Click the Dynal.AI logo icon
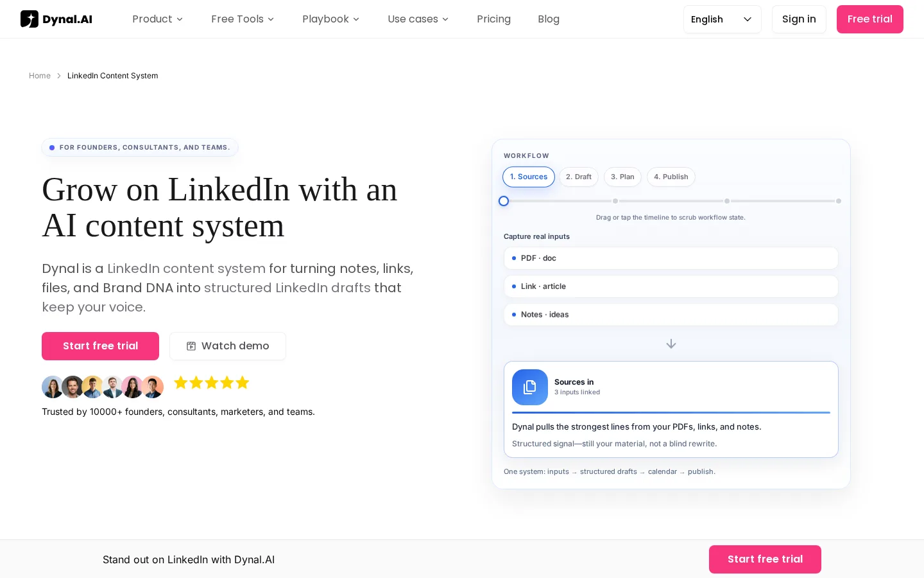The width and height of the screenshot is (924, 578). pyautogui.click(x=30, y=19)
